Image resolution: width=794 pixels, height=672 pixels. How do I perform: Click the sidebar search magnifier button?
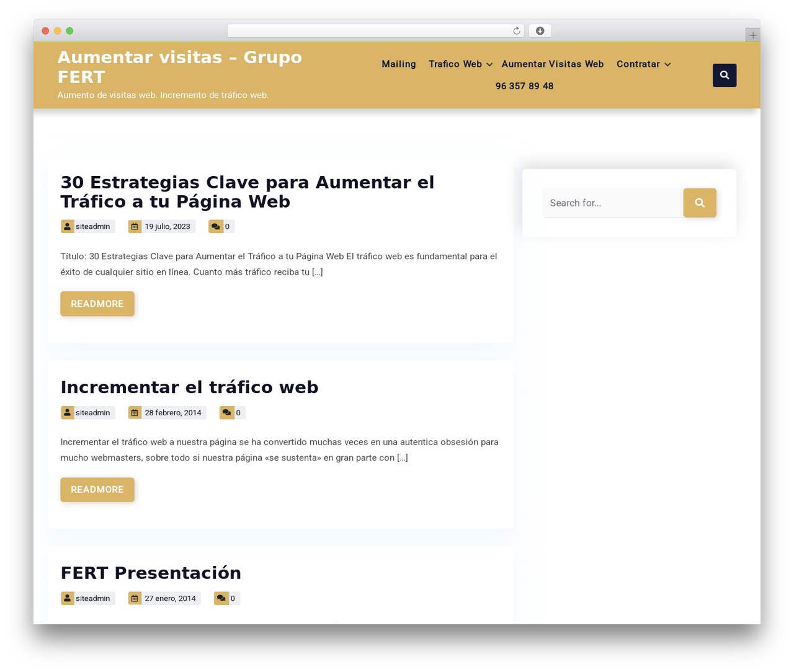(700, 203)
